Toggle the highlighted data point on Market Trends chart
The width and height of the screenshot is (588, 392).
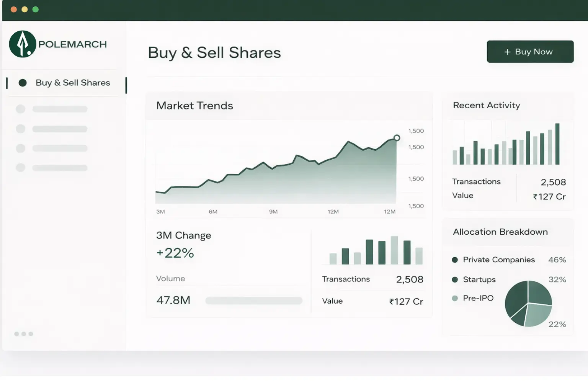(397, 138)
